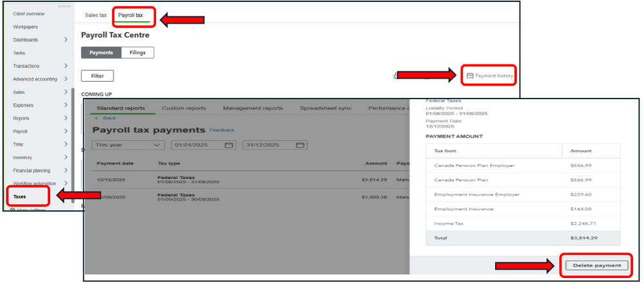Viewport: 644px width, 289px height.
Task: Open Payment history in Payroll Tax Centre
Action: pyautogui.click(x=489, y=76)
